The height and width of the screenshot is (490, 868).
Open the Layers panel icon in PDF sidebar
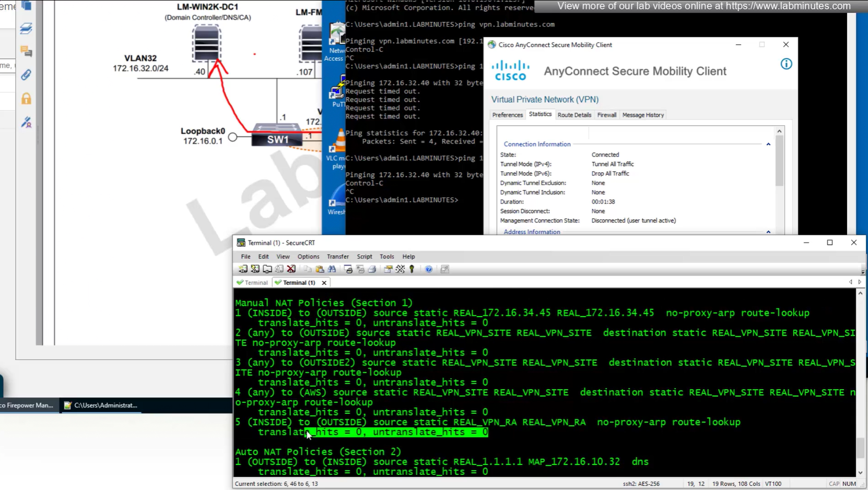(26, 29)
